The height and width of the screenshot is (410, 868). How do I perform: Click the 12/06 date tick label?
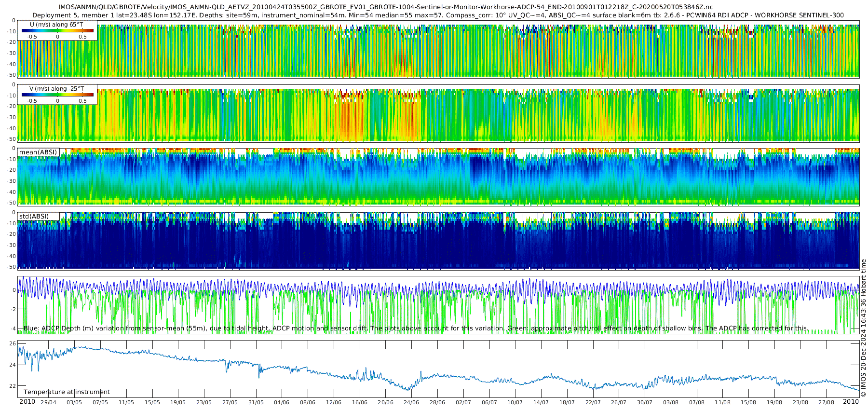(334, 402)
